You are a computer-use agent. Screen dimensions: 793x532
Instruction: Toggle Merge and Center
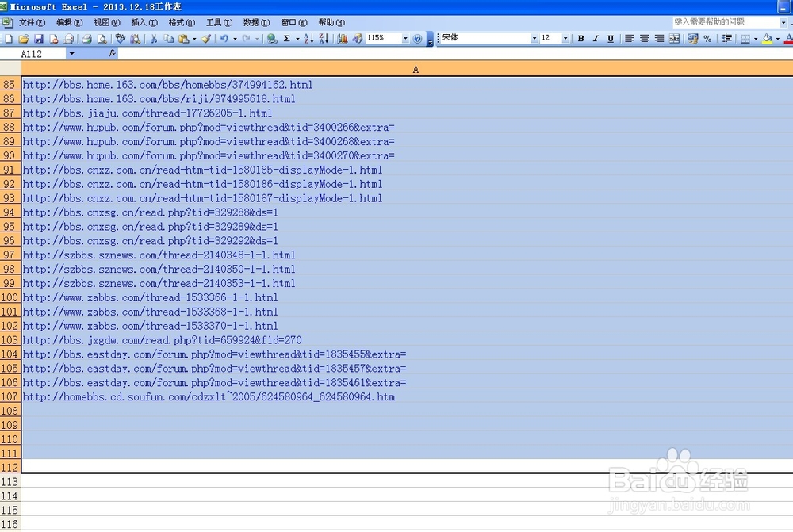[674, 38]
